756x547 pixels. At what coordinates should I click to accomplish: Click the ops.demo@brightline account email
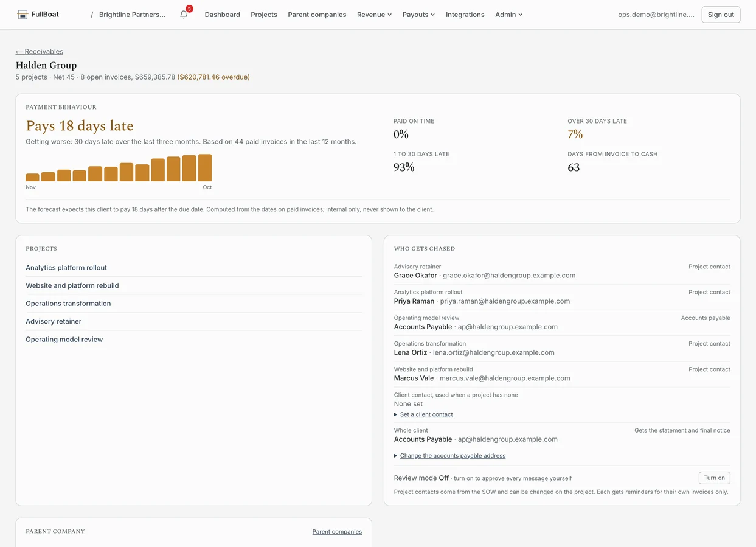656,15
